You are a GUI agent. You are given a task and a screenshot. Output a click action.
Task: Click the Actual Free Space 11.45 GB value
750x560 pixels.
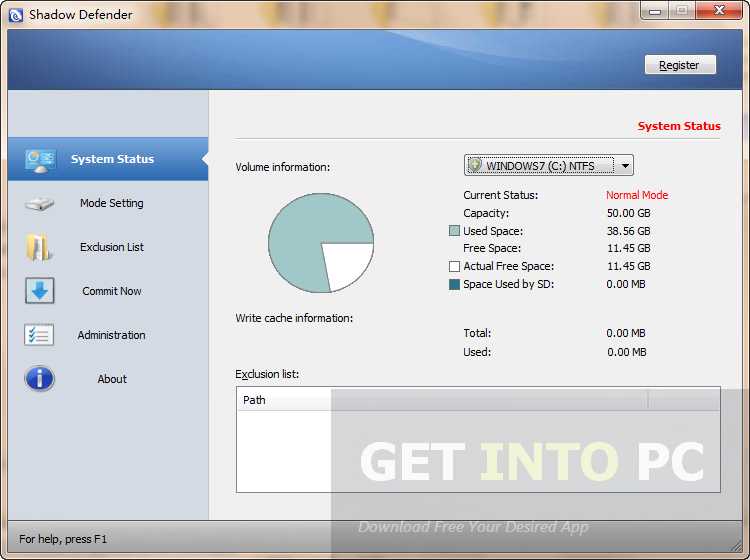pos(629,266)
